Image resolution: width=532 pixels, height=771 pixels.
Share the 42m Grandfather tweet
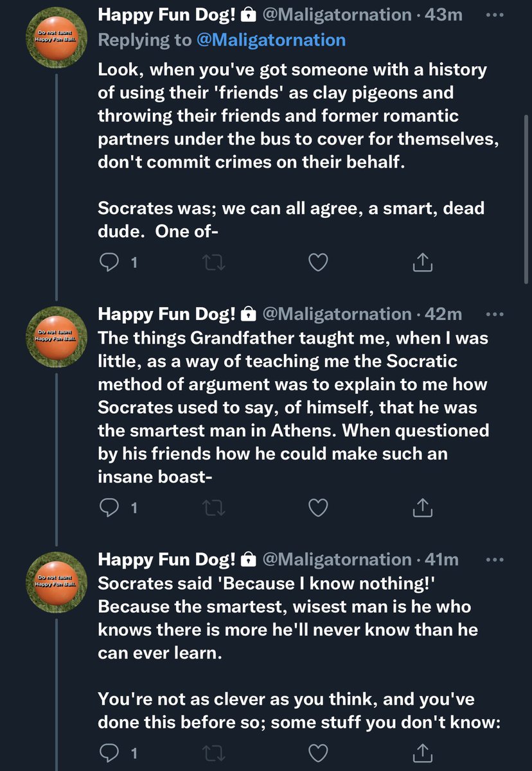pyautogui.click(x=422, y=508)
